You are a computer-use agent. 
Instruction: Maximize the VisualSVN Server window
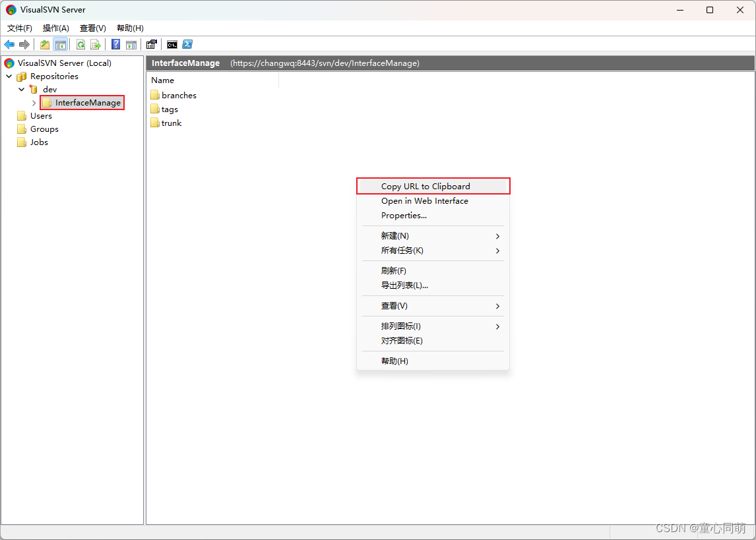point(710,10)
